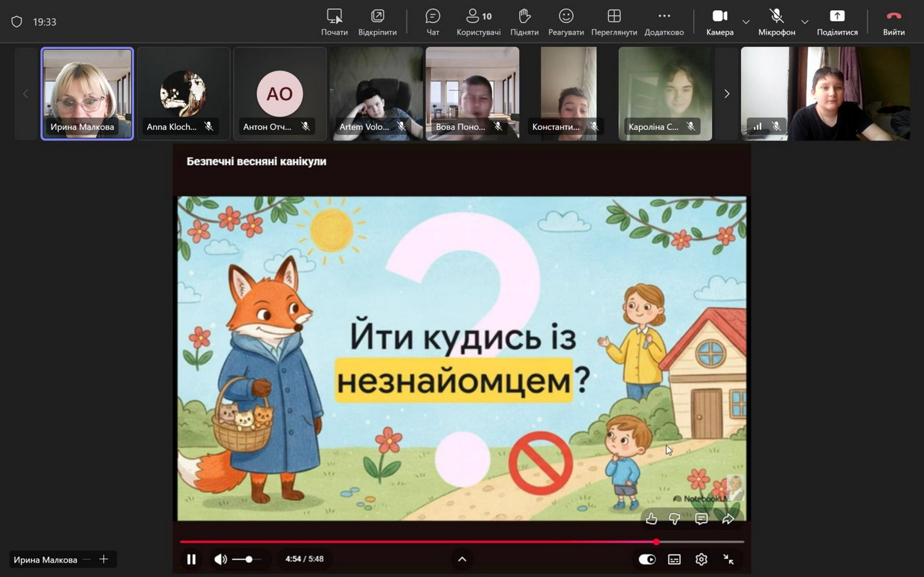Viewport: 924px width, 577px height.
Task: Toggle the video autoplay switch
Action: coord(647,559)
